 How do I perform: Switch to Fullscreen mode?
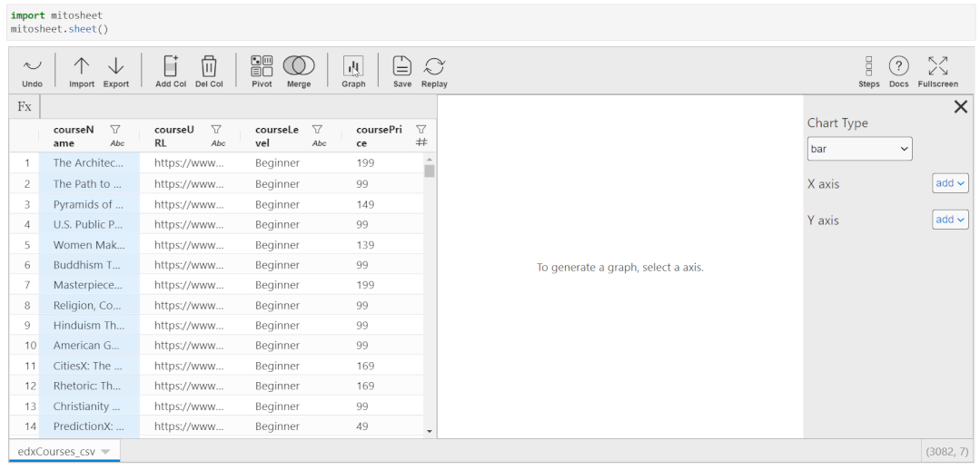pos(937,71)
